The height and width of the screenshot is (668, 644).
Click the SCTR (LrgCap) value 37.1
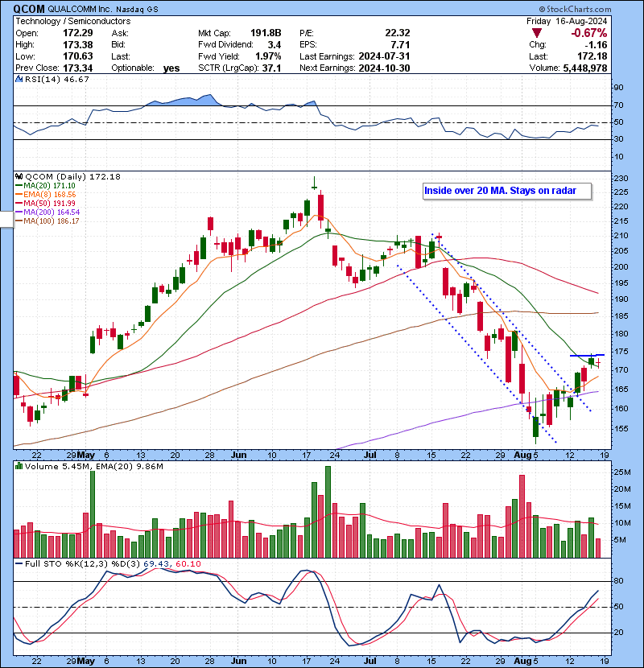click(x=271, y=68)
